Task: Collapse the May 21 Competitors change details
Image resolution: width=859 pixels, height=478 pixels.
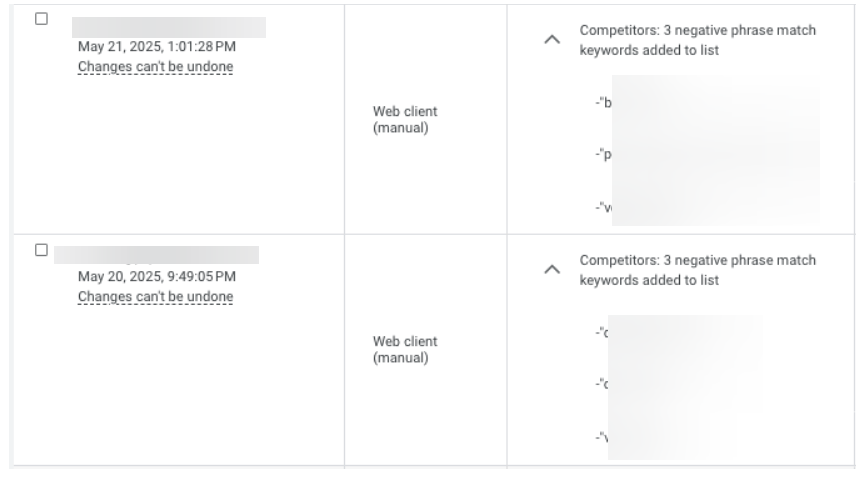Action: (x=550, y=40)
